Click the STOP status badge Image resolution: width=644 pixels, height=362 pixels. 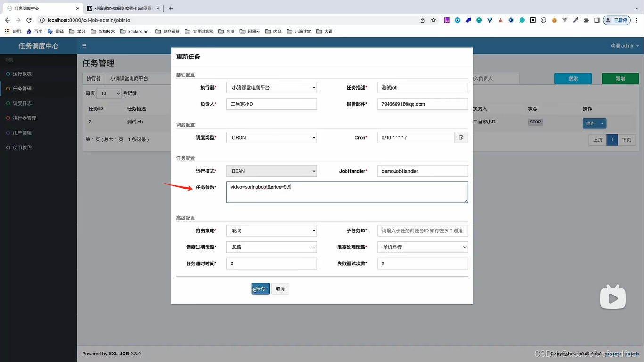[535, 122]
